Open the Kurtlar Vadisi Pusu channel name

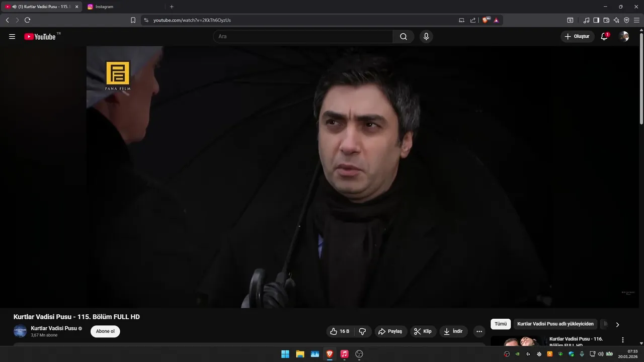pos(54,328)
